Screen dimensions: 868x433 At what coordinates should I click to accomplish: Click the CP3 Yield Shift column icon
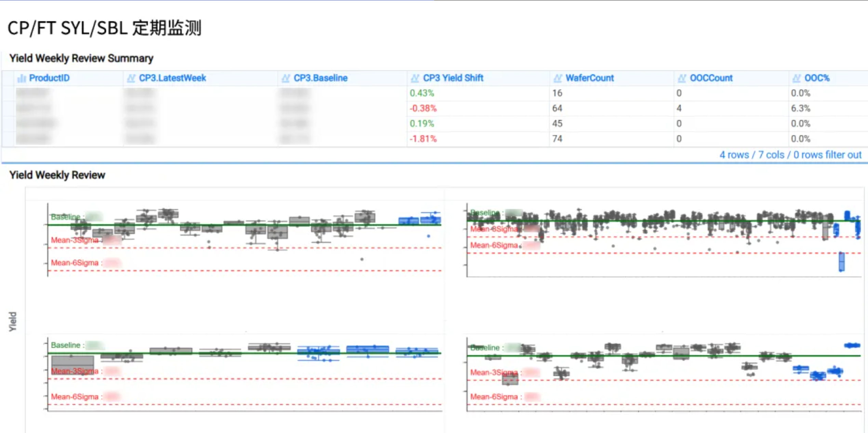[415, 78]
